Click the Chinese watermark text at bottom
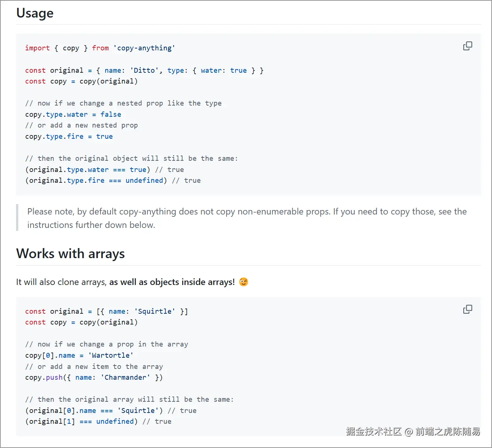 coord(413,432)
